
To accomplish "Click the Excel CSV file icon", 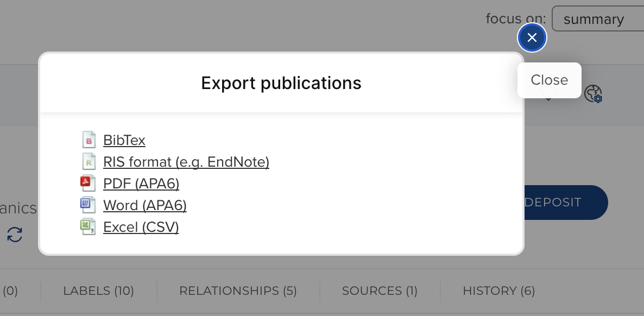I will [88, 227].
